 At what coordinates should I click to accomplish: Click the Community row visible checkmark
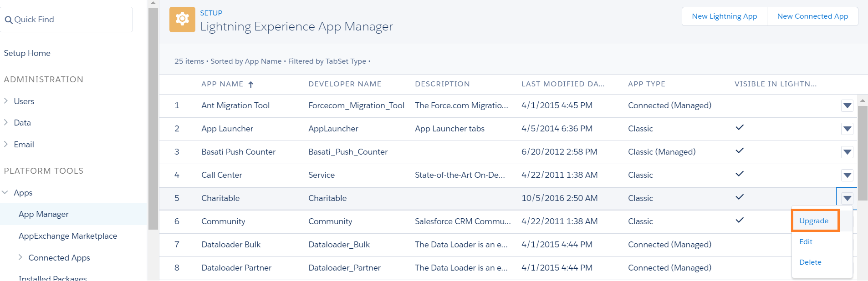740,220
